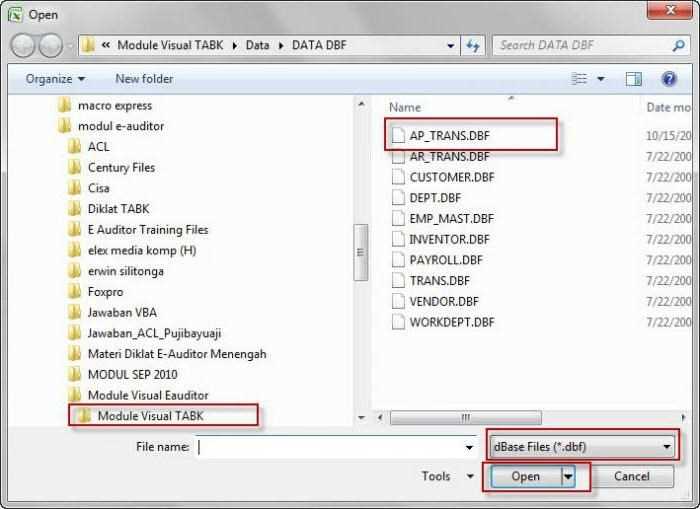Viewport: 700px width, 509px height.
Task: Click the PAYROLL.DBF file icon
Action: point(398,260)
